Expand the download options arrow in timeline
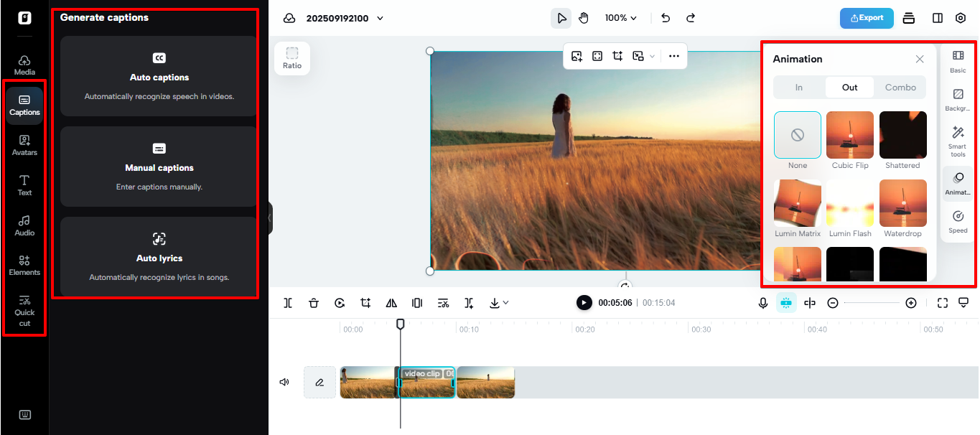Viewport: 980px width, 435px height. tap(505, 303)
